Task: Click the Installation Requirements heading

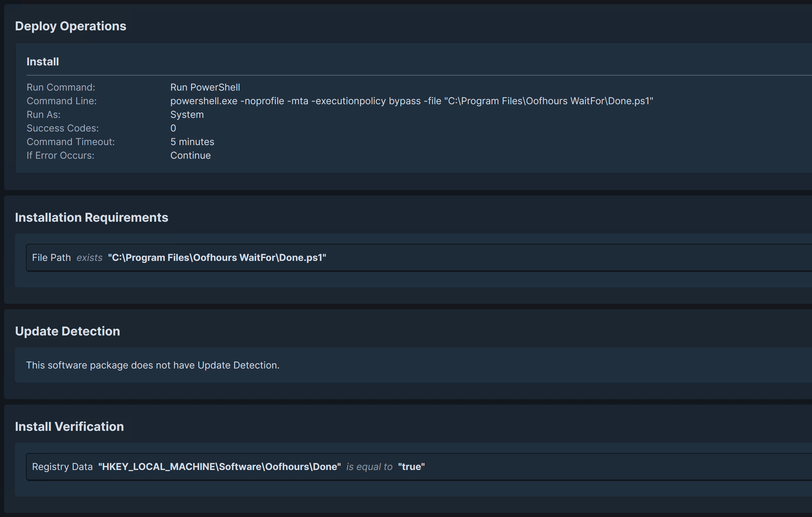Action: coord(92,218)
